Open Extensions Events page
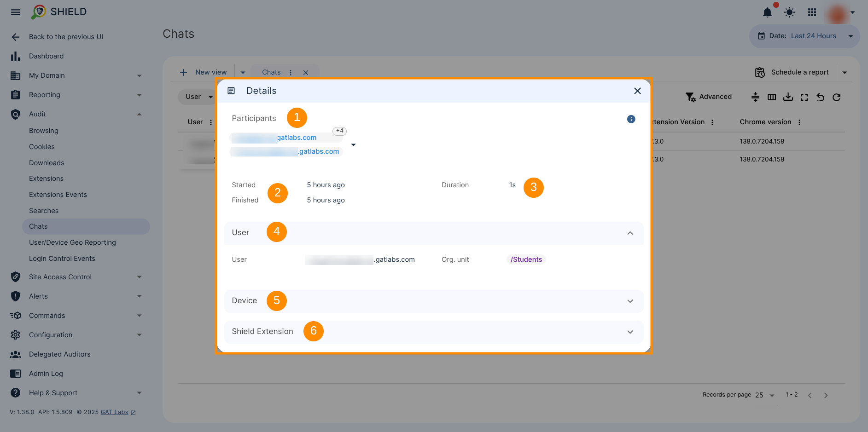The width and height of the screenshot is (868, 432). tap(58, 195)
